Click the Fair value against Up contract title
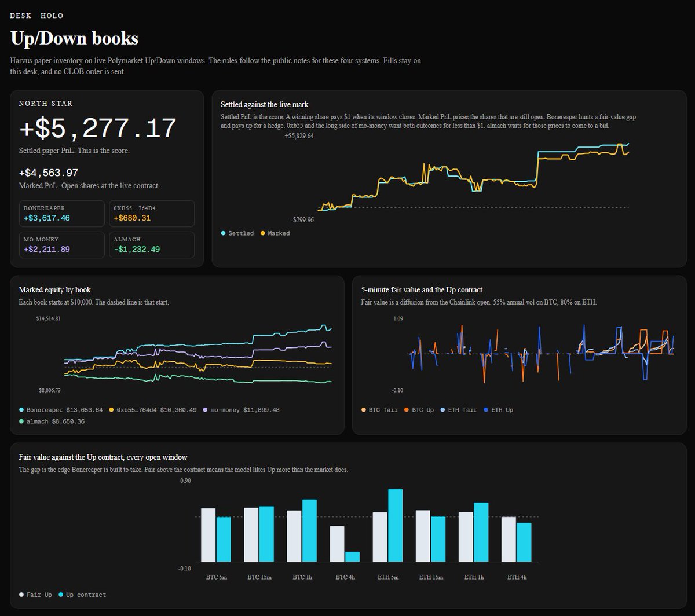The height and width of the screenshot is (616, 695). pyautogui.click(x=103, y=457)
